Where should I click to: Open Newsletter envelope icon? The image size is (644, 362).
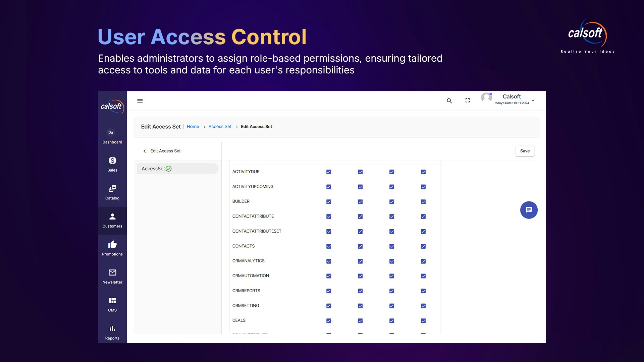pos(112,273)
